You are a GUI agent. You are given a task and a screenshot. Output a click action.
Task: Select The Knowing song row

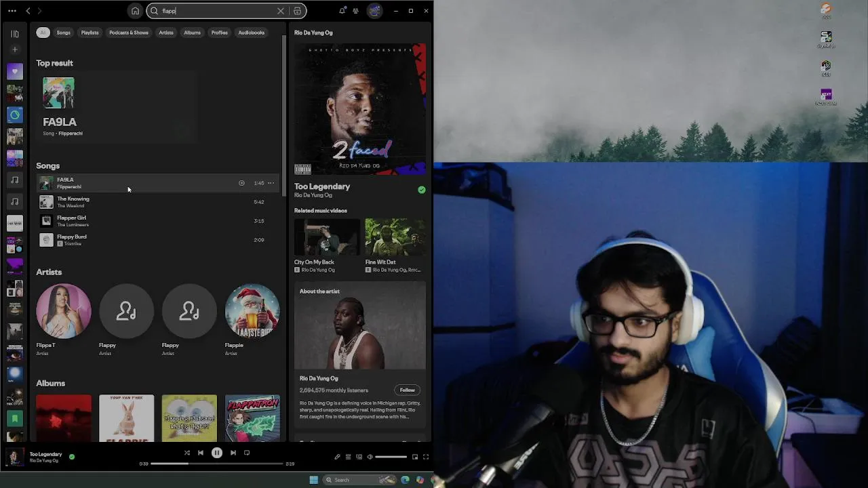tap(157, 202)
